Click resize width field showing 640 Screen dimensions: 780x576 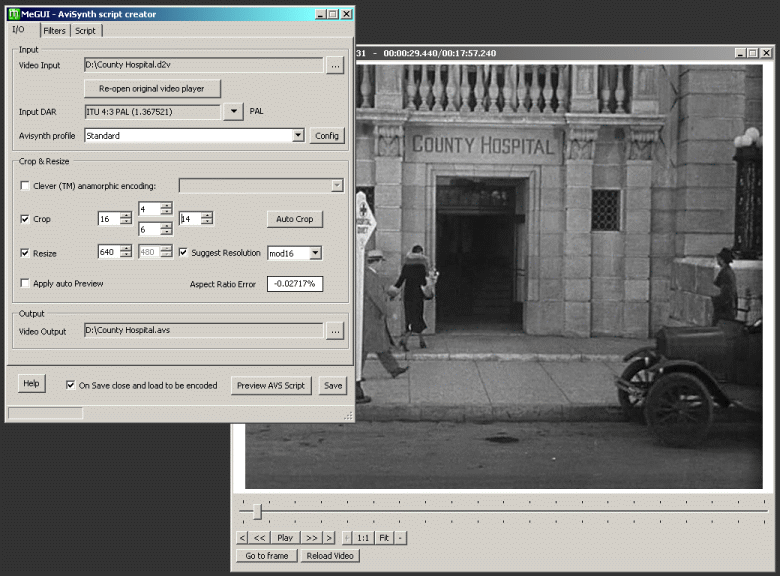click(109, 252)
